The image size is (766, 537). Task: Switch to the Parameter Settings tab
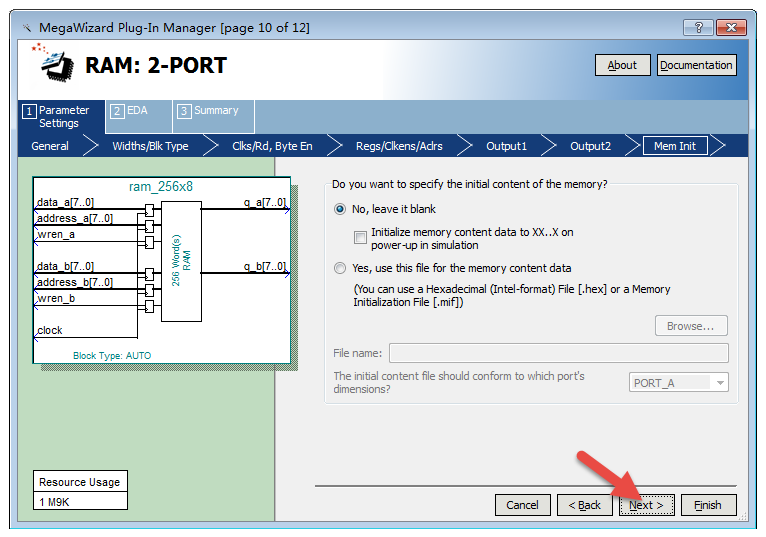click(x=61, y=117)
